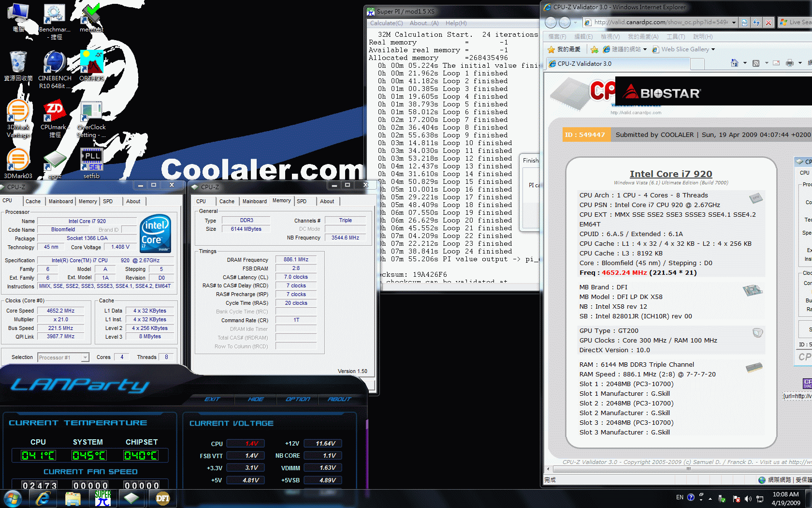Image resolution: width=812 pixels, height=508 pixels.
Task: Click the CPU-Z chip taskbar icon
Action: pyautogui.click(x=131, y=498)
